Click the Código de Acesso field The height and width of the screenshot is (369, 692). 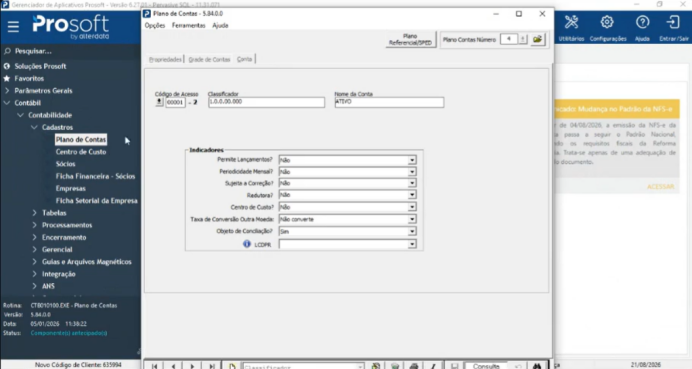[x=175, y=102]
